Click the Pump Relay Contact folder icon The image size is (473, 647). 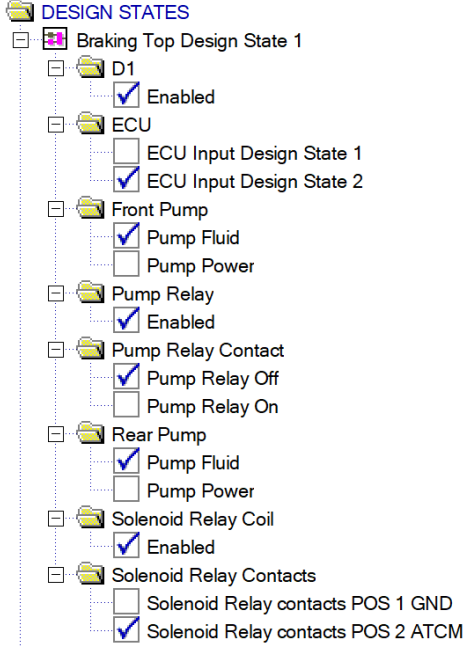point(90,349)
